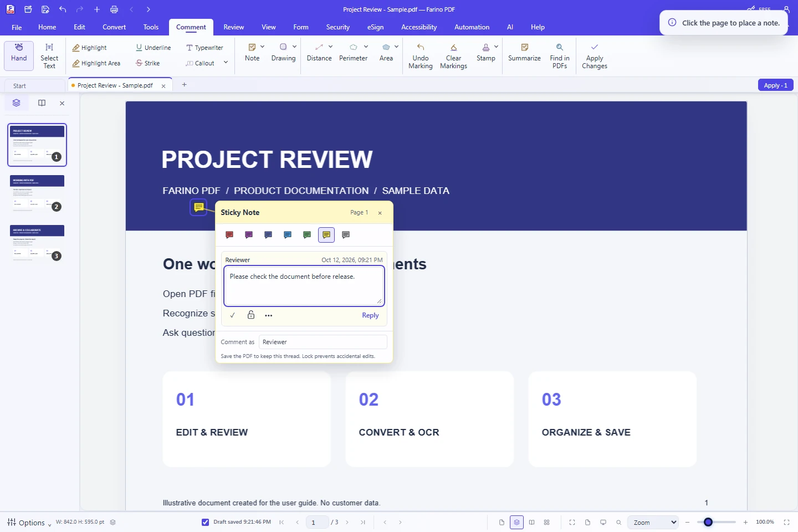The width and height of the screenshot is (798, 532).
Task: Open the Summarize tool
Action: tap(524, 53)
